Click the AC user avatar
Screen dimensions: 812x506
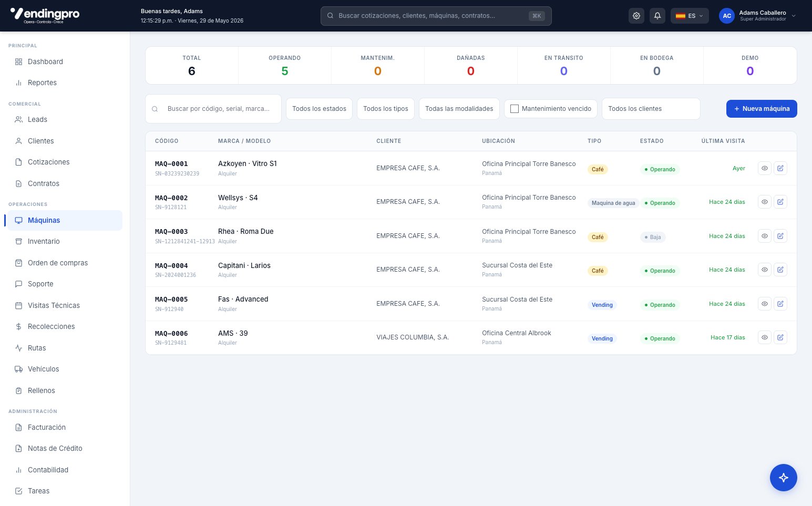point(727,16)
